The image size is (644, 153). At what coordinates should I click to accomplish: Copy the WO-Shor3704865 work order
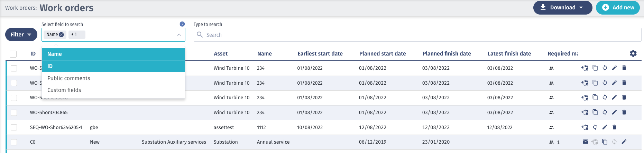[595, 112]
